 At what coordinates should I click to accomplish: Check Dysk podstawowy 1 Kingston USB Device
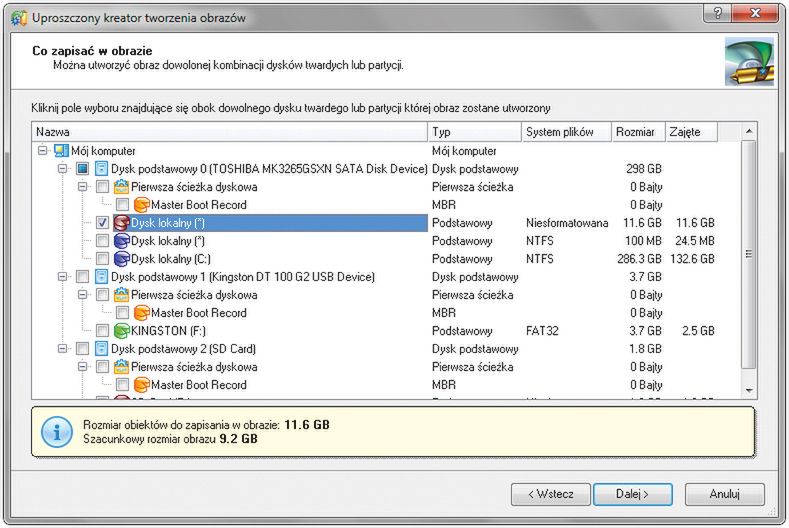tap(83, 277)
